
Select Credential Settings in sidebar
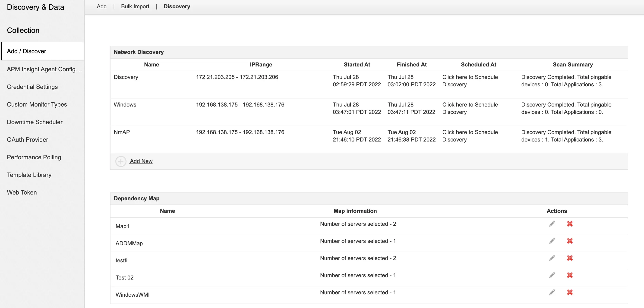tap(32, 87)
